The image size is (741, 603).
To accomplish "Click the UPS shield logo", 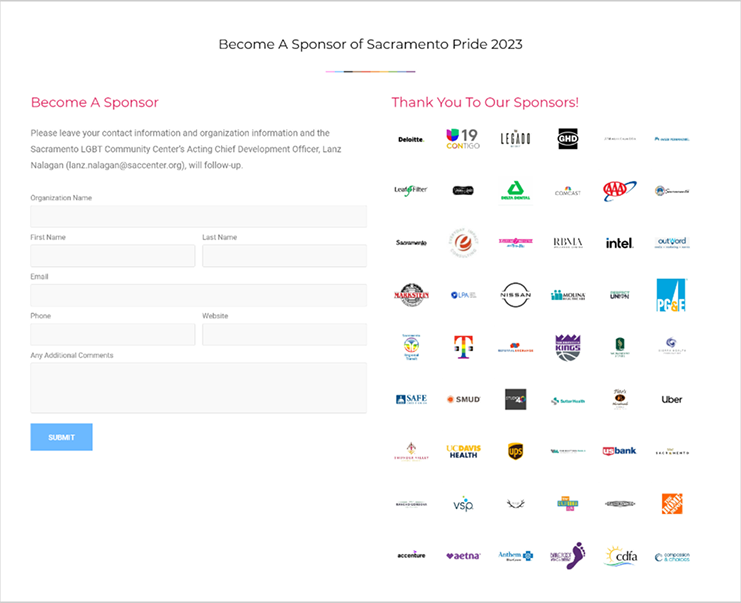I will 515,451.
